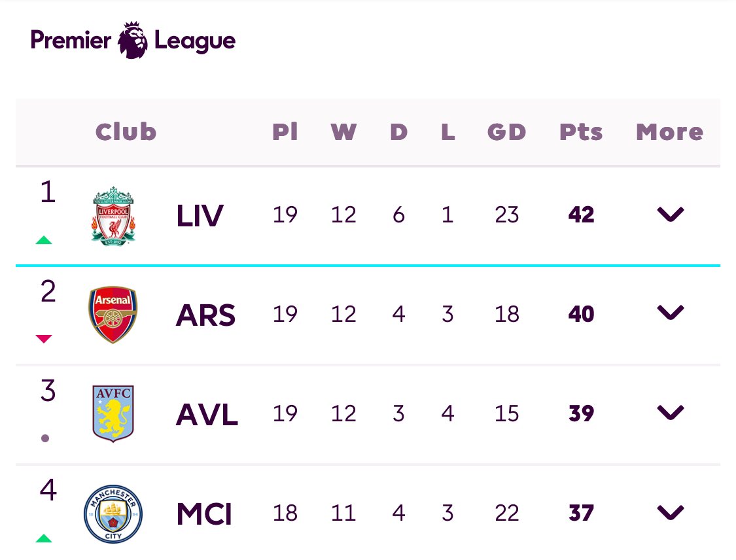Click the Aston Villa club crest
736x560 pixels.
point(113,413)
